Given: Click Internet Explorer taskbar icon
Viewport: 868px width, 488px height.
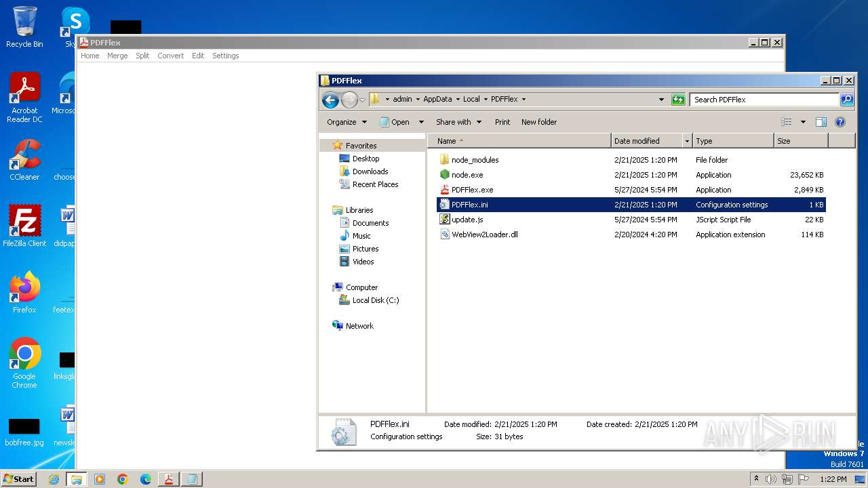Looking at the screenshot, I should pos(54,479).
